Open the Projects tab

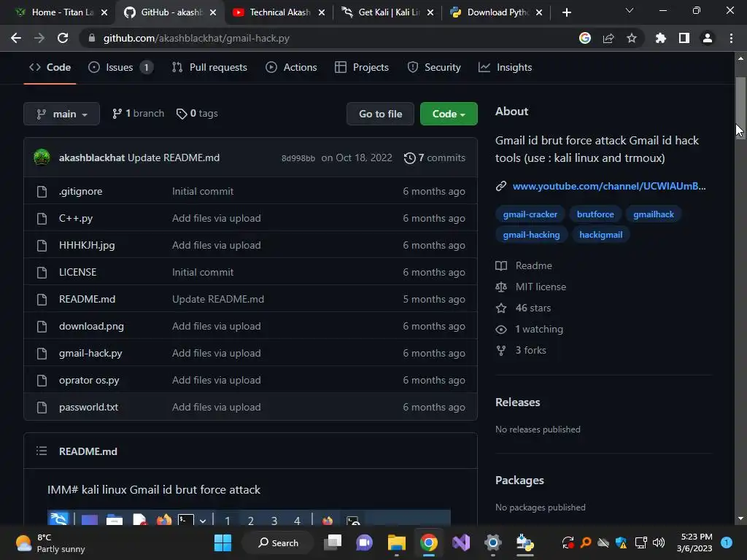click(362, 68)
